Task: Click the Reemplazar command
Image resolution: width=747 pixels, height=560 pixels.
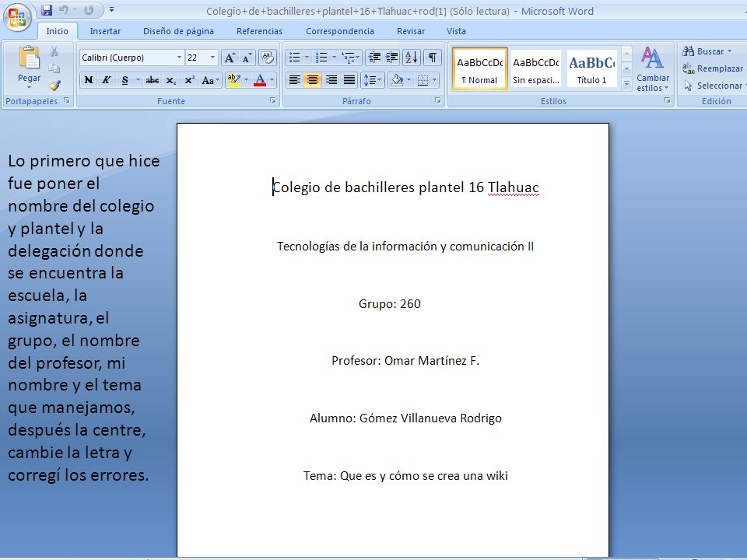Action: click(713, 68)
